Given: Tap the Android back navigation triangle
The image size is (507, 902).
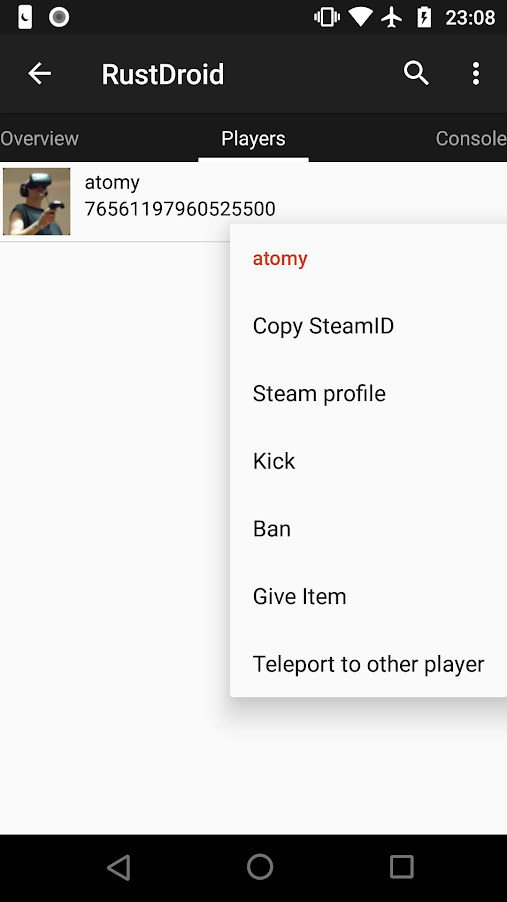Looking at the screenshot, I should (x=119, y=867).
